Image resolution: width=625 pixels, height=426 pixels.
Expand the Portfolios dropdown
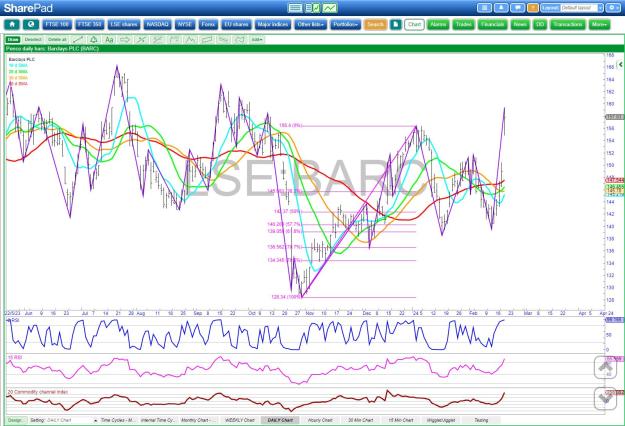(x=346, y=24)
